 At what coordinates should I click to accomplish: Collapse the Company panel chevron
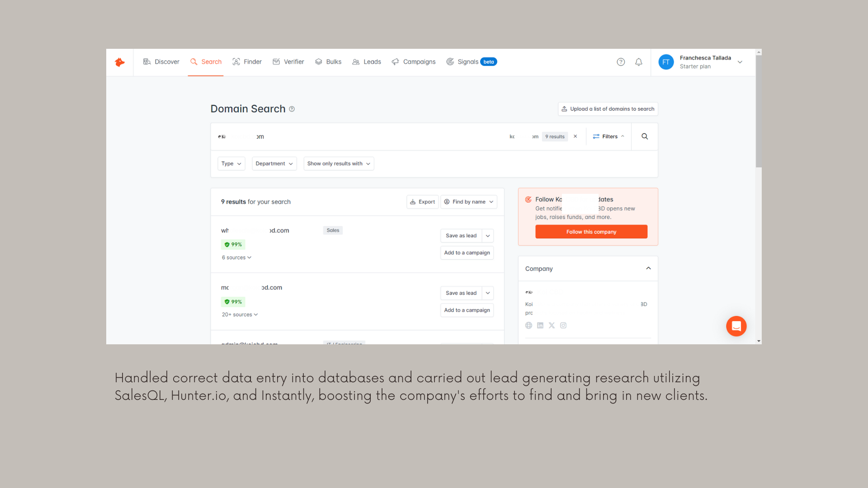[x=648, y=268]
